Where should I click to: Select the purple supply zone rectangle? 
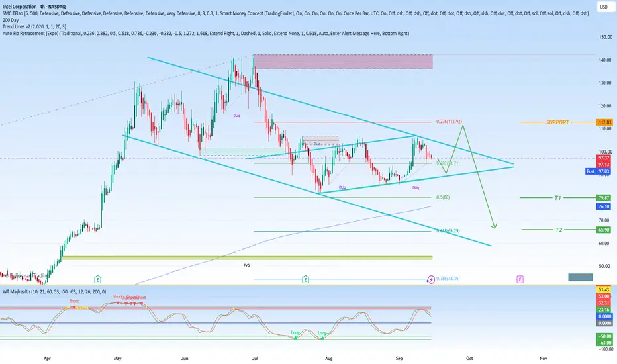[x=343, y=62]
